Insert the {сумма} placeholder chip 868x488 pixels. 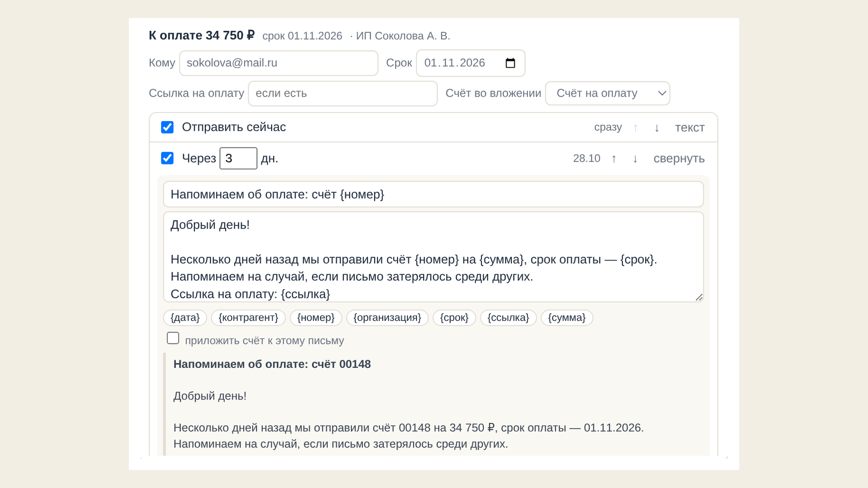[x=567, y=318]
